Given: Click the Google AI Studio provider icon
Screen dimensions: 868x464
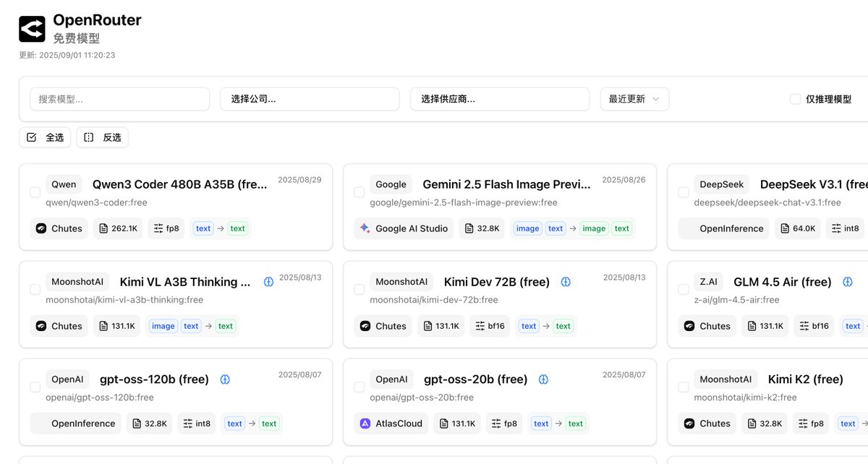Looking at the screenshot, I should [x=365, y=228].
